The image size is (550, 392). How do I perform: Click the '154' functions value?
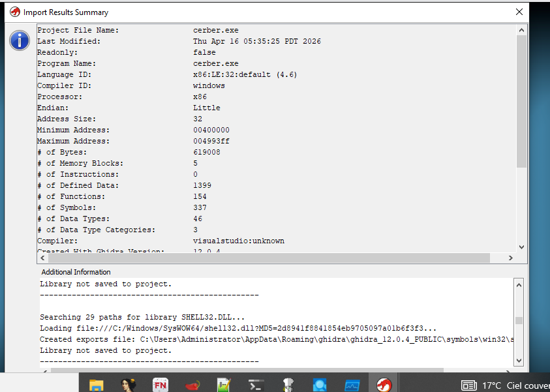pyautogui.click(x=200, y=197)
